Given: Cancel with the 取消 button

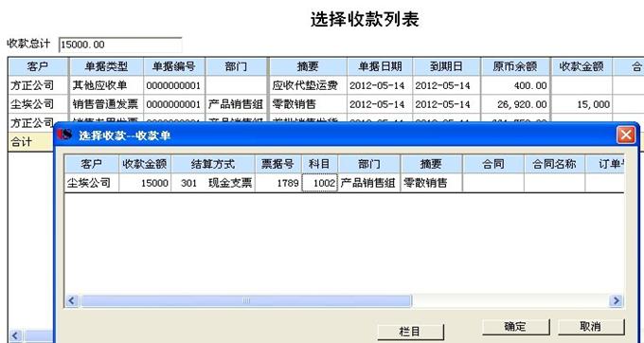Looking at the screenshot, I should (x=591, y=327).
